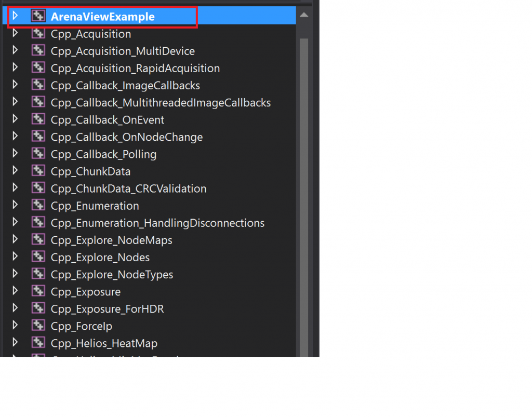This screenshot has height=418, width=532.
Task: Expand the Cpp_ChunkData_CRCValidation project node
Action: coord(15,188)
